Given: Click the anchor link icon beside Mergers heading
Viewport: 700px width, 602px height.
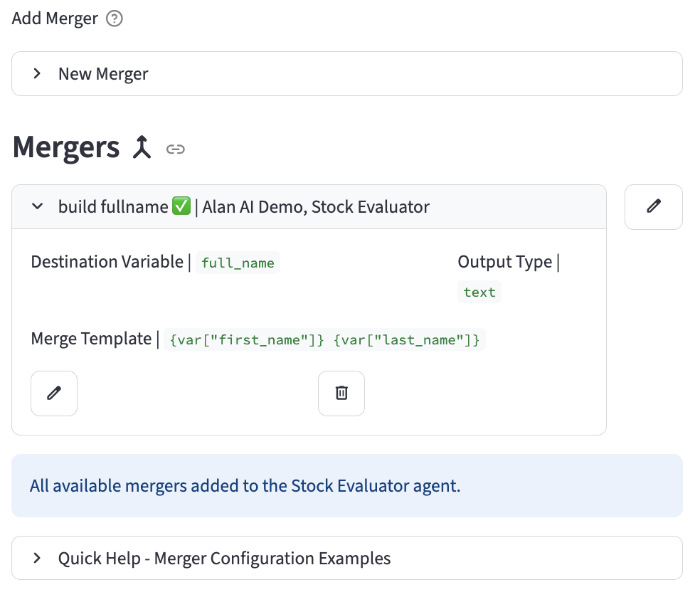Looking at the screenshot, I should point(175,149).
